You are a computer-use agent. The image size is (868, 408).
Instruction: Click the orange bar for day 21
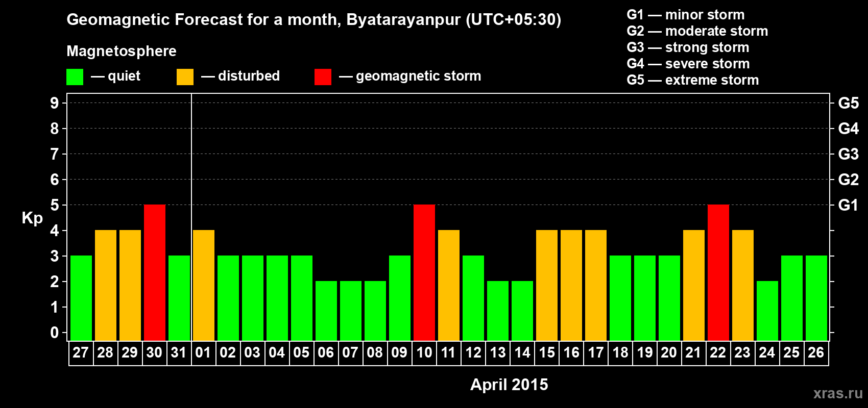pyautogui.click(x=694, y=286)
